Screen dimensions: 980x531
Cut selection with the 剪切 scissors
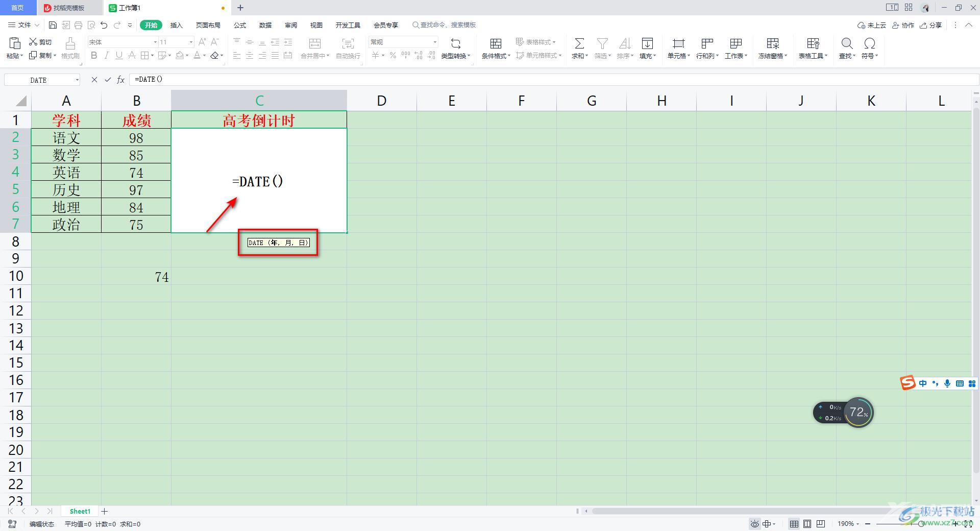(x=40, y=42)
